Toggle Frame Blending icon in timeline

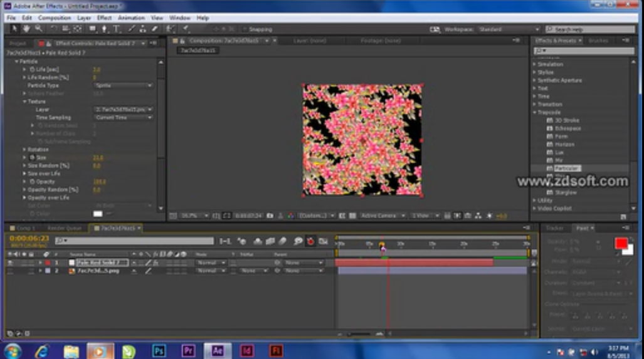[270, 241]
